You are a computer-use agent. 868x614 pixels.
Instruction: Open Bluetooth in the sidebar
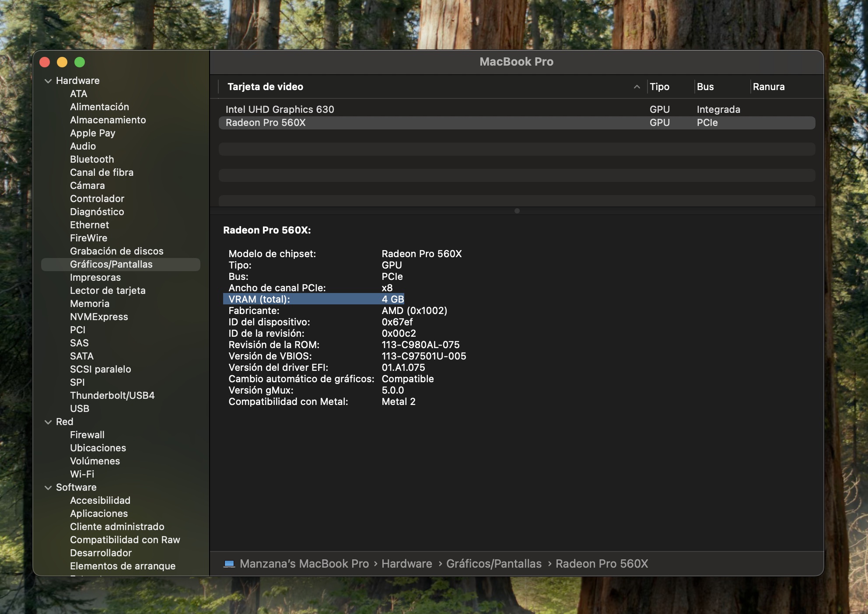[92, 159]
